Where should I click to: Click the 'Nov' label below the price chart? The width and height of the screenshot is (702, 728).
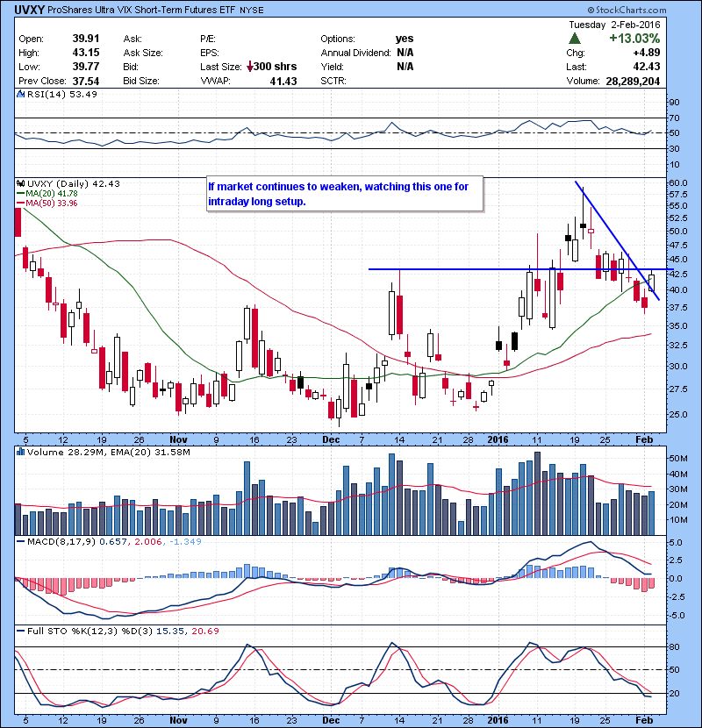pos(178,439)
